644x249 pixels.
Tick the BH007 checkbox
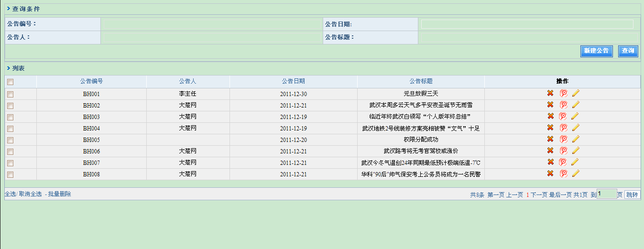click(11, 163)
